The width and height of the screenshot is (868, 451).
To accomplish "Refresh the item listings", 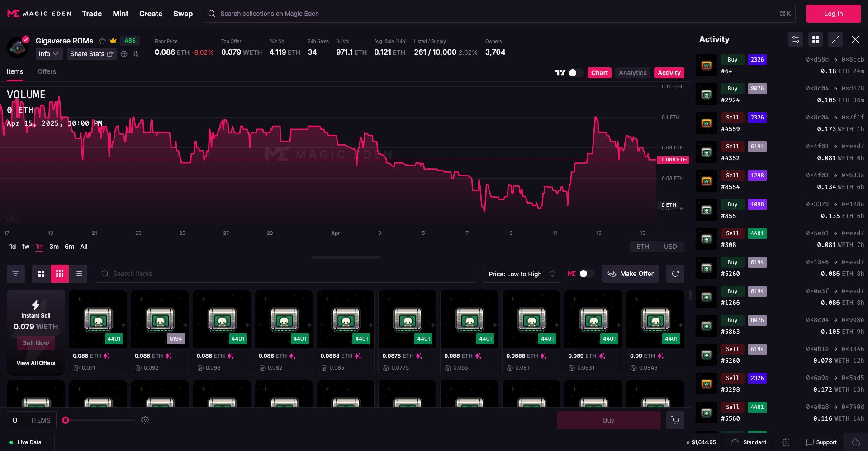I will pos(675,274).
